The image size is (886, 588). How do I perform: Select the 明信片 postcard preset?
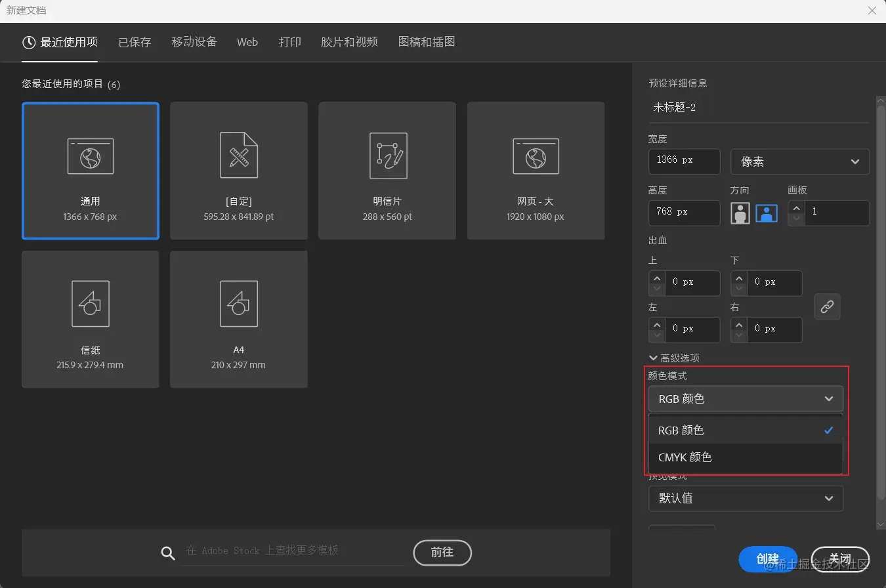[387, 171]
